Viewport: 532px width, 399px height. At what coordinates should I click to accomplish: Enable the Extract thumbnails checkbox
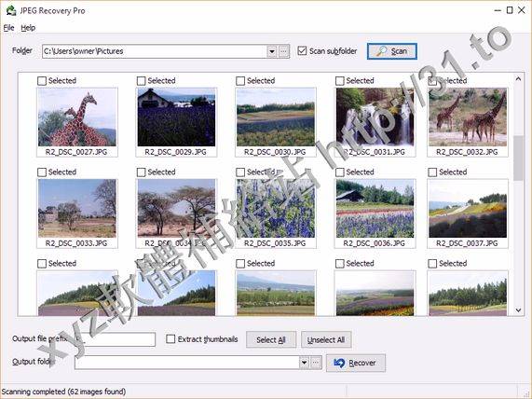click(x=171, y=339)
